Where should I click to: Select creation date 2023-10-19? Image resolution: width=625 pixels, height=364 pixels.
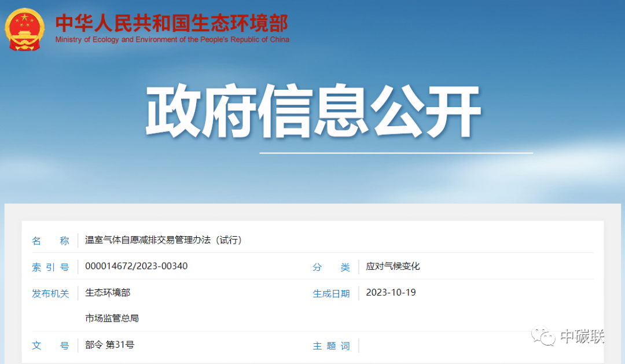tap(391, 293)
